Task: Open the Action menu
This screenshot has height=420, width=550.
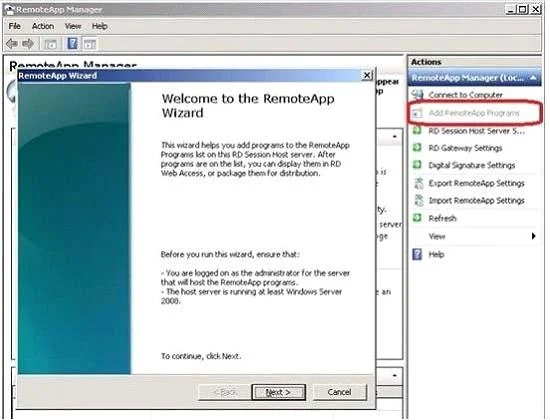Action: point(43,26)
